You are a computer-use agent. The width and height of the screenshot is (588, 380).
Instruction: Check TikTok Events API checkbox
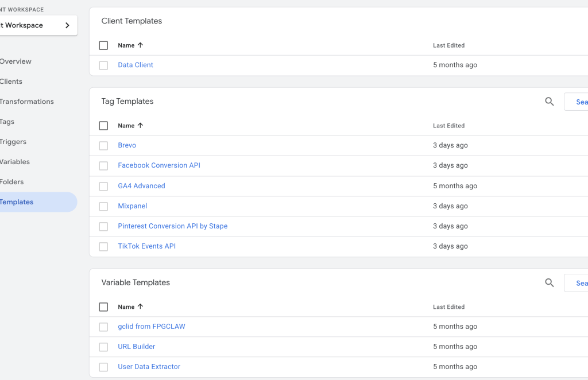pos(103,247)
